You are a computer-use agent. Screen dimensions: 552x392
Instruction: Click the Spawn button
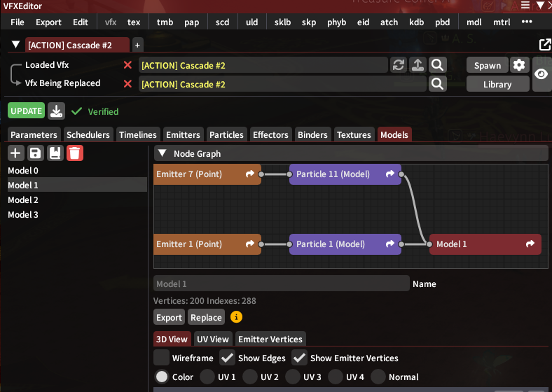488,66
